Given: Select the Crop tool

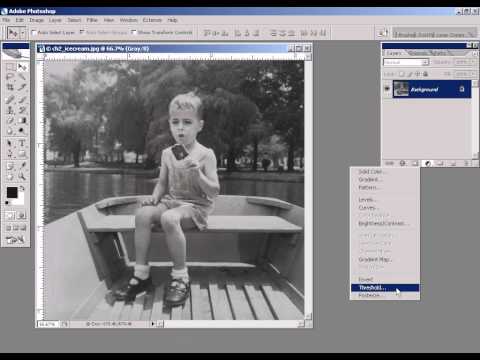Looking at the screenshot, I should click(x=10, y=87).
